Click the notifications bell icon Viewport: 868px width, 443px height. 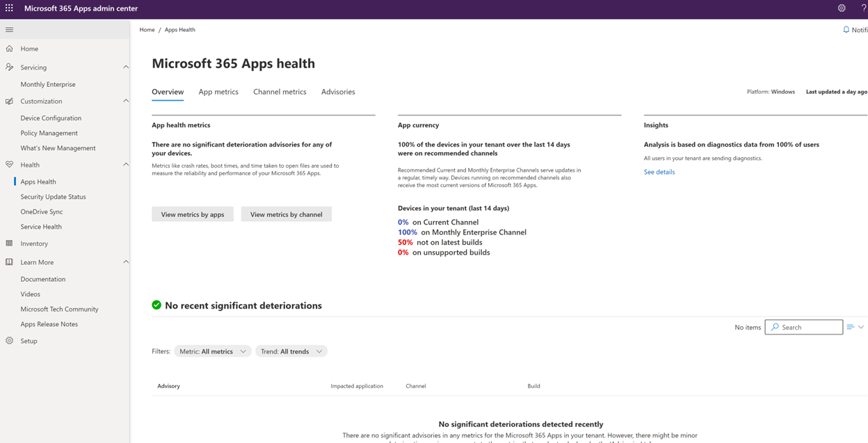[x=846, y=29]
